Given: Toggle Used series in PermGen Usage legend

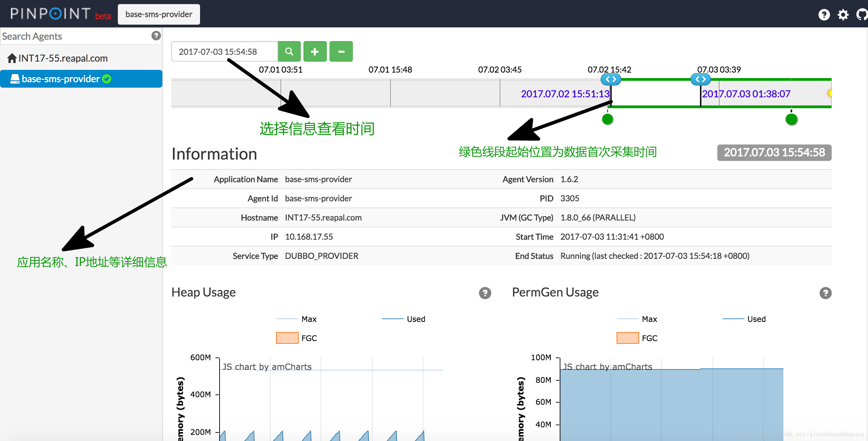Looking at the screenshot, I should click(744, 319).
